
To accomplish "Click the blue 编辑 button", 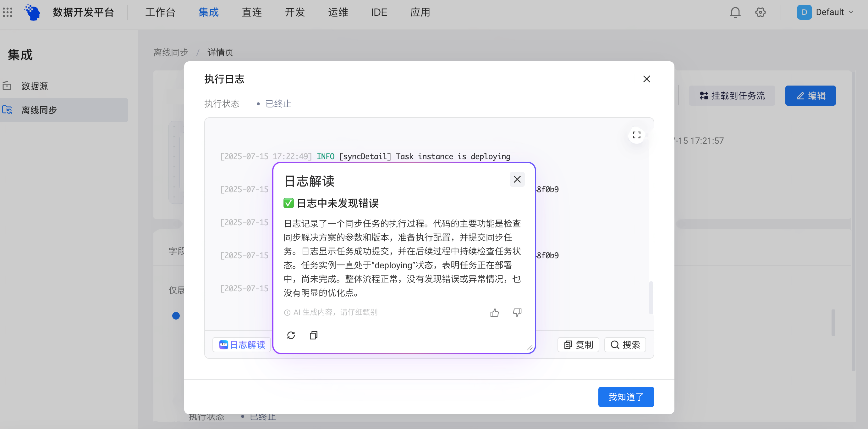I will click(x=810, y=96).
